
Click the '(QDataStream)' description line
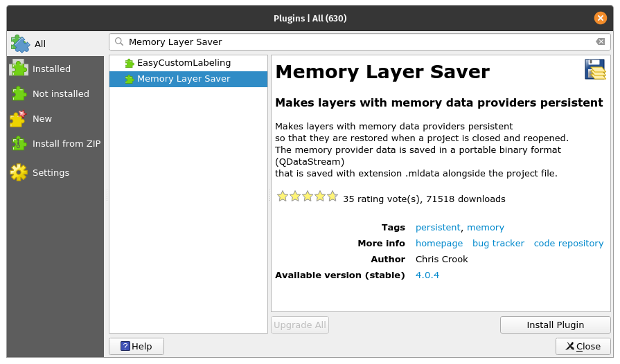310,161
